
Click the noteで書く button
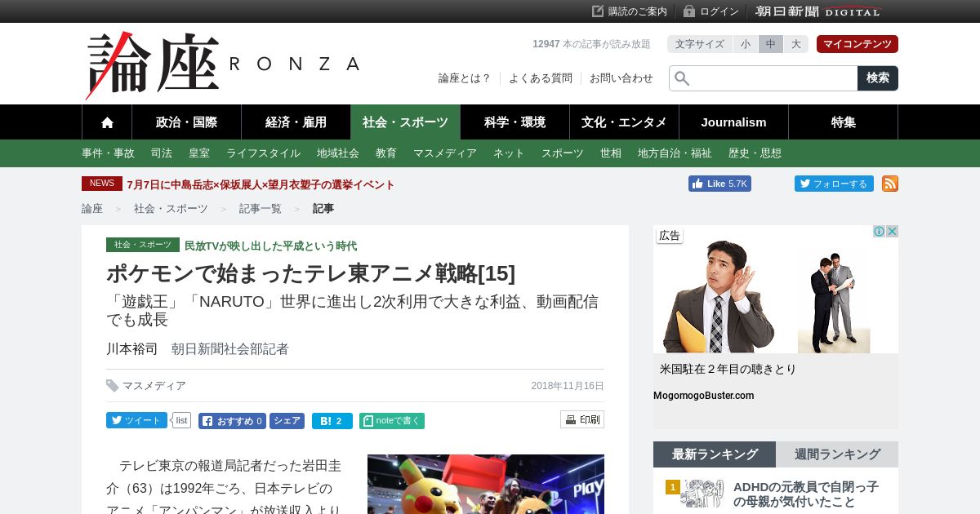point(392,421)
